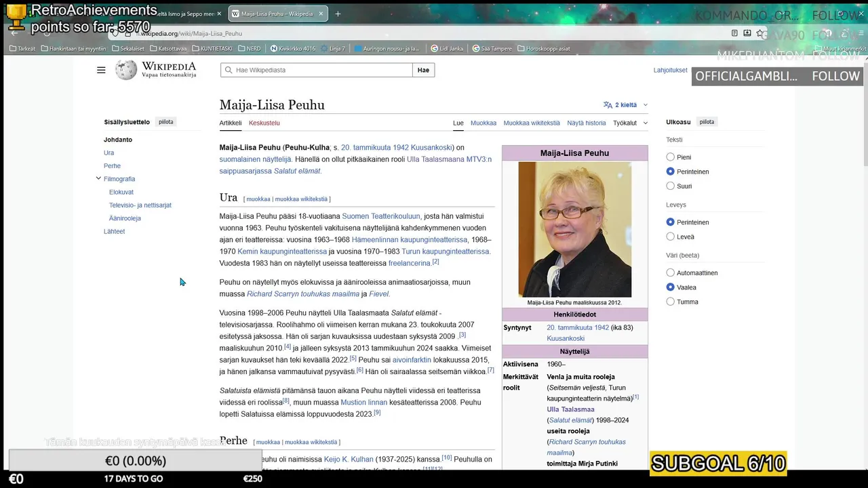Select the Suuri text size option
The image size is (868, 488).
[671, 186]
